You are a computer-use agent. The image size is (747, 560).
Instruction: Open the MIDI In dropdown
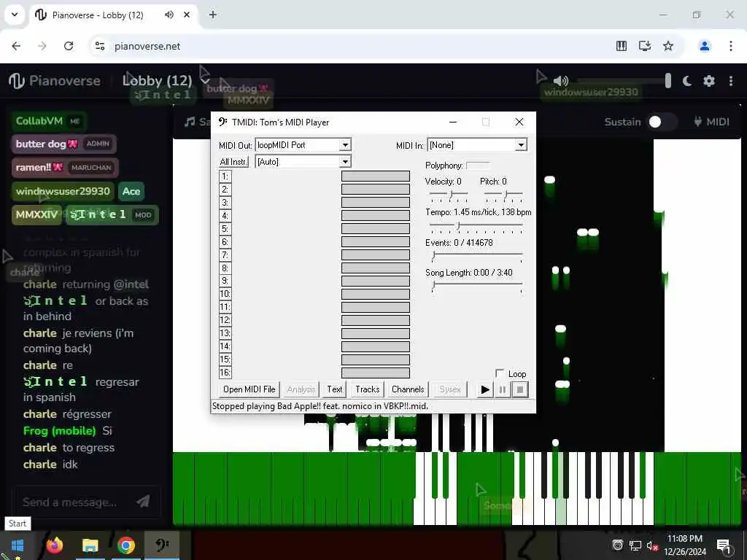point(521,145)
